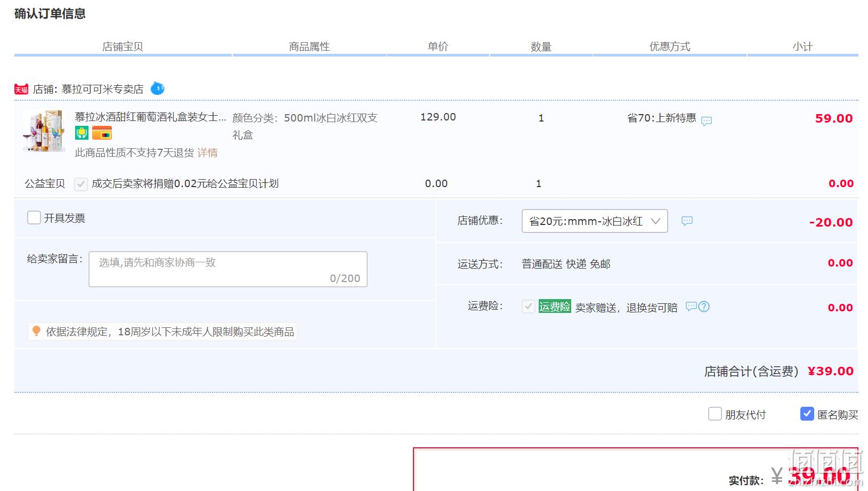The height and width of the screenshot is (491, 868).
Task: Open the 慕拉冰酒甜红葡萄酒礼盒装 product title link
Action: tap(151, 117)
